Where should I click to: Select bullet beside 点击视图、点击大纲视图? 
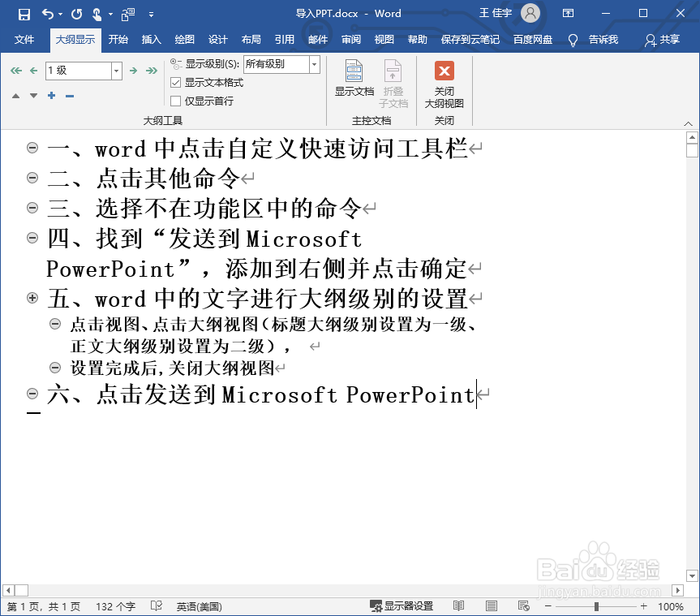pos(55,324)
